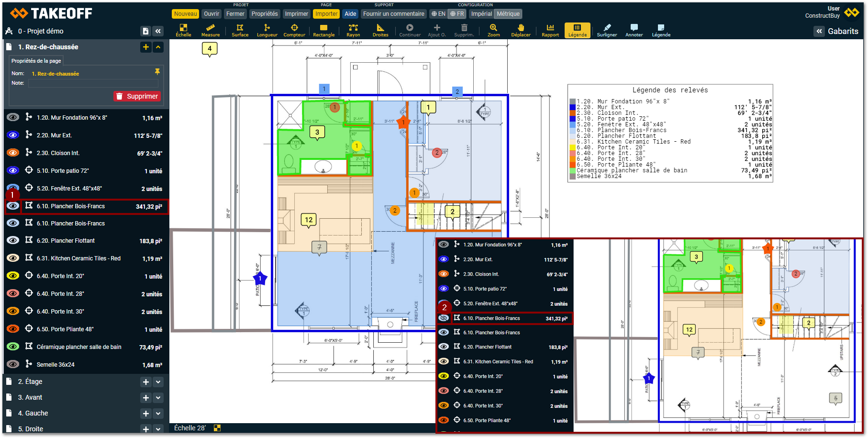
Task: Click the Zoom tool icon
Action: click(x=493, y=30)
